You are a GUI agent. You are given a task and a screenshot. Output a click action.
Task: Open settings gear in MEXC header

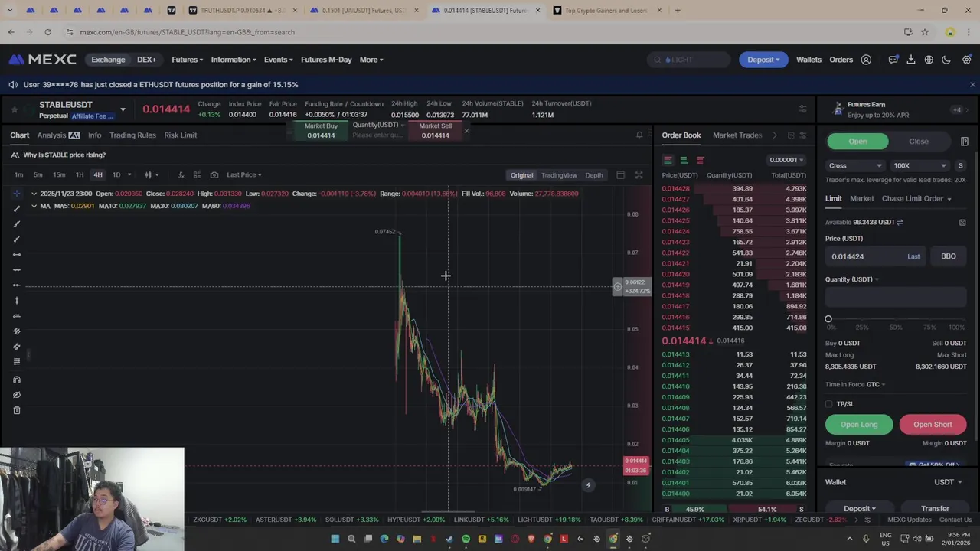point(965,60)
